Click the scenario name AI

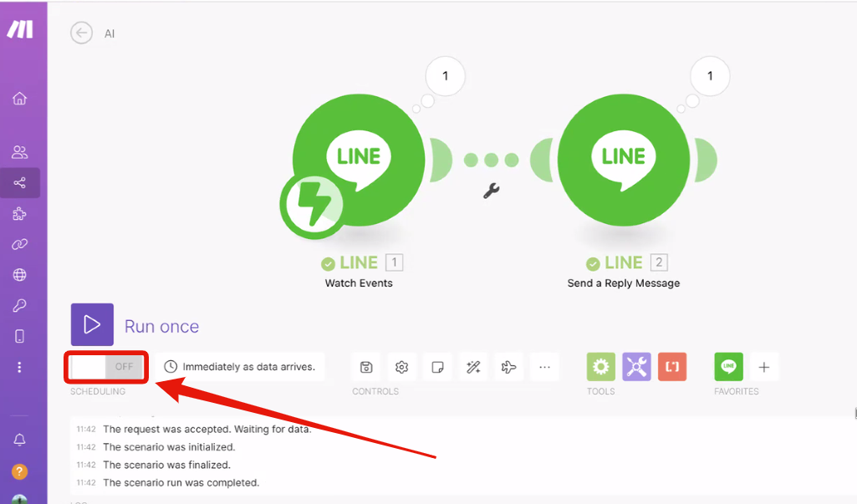coord(110,34)
